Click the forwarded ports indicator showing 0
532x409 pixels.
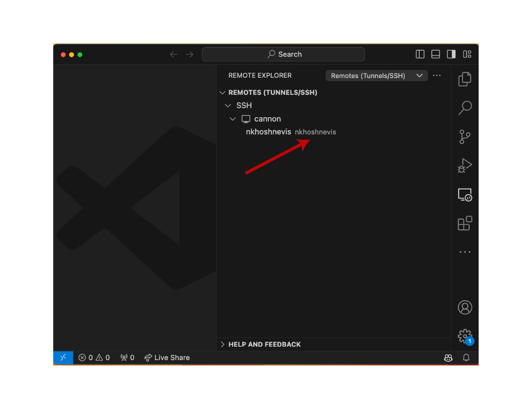click(127, 357)
